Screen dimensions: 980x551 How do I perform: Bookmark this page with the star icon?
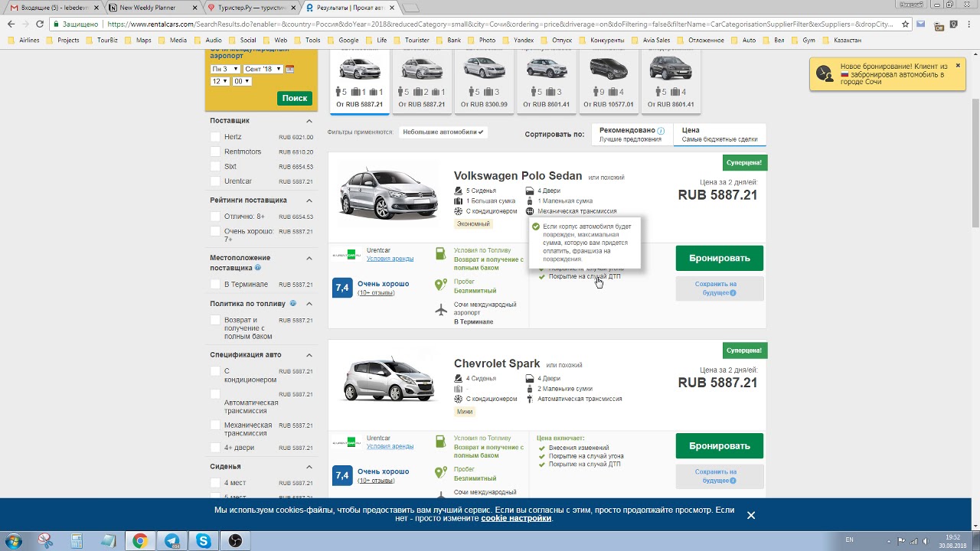pyautogui.click(x=905, y=24)
